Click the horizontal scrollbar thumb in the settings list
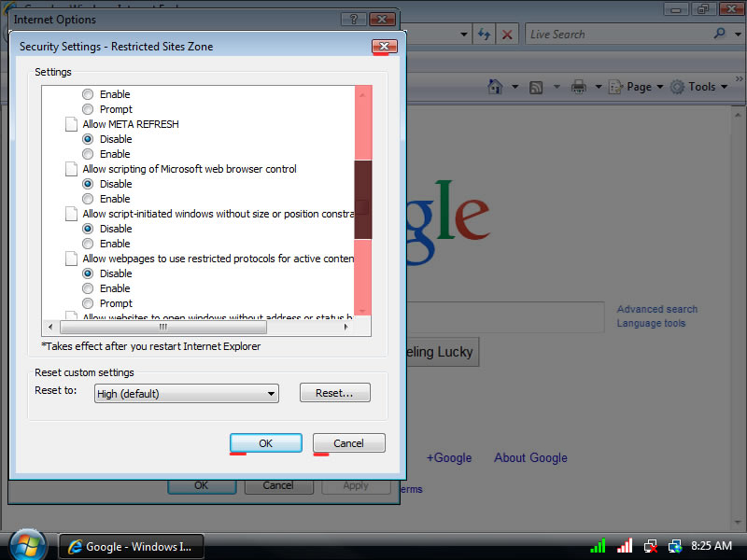 163,328
